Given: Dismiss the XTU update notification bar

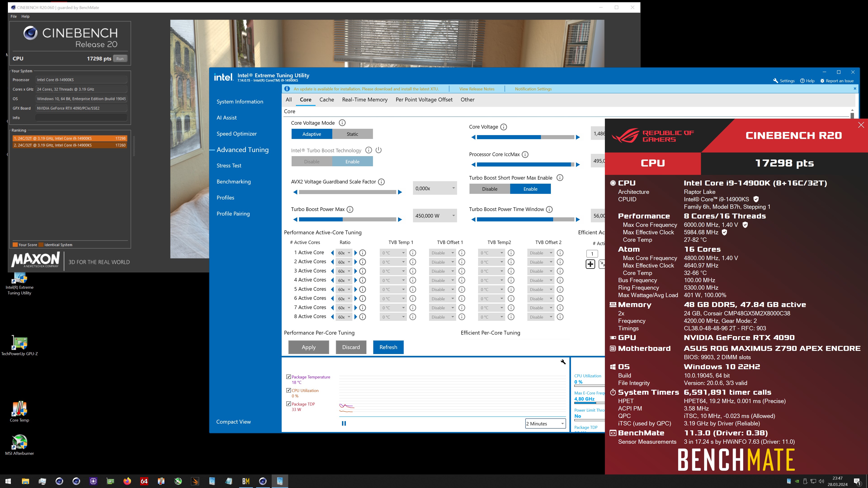Looking at the screenshot, I should pos(855,89).
